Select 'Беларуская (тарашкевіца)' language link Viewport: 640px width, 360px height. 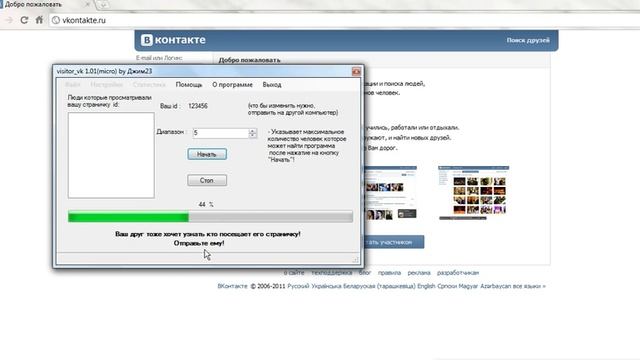[379, 286]
